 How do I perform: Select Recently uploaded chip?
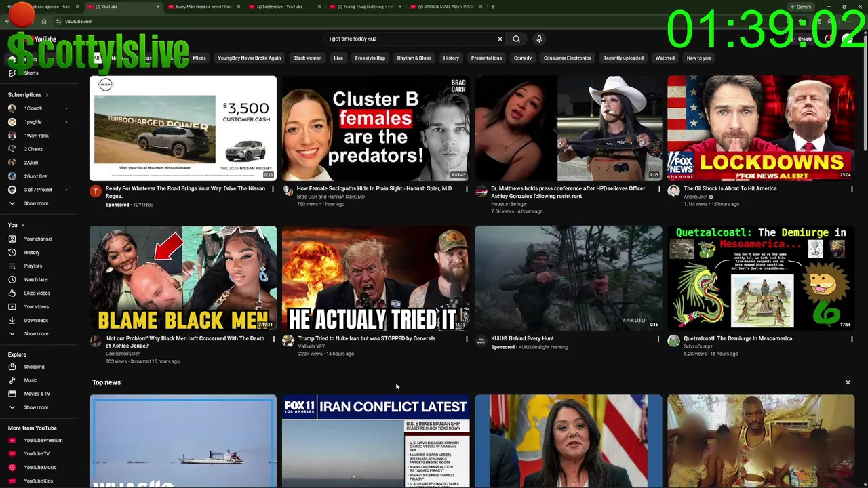(x=623, y=58)
